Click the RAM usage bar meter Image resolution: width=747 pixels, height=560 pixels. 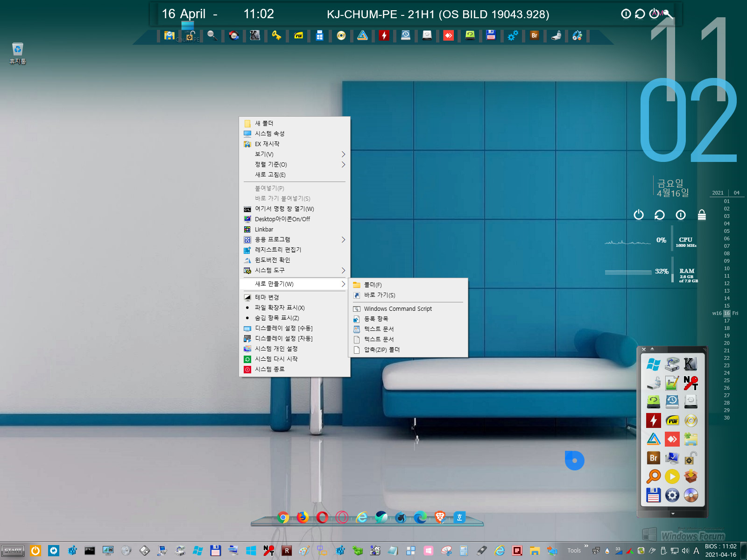click(628, 272)
